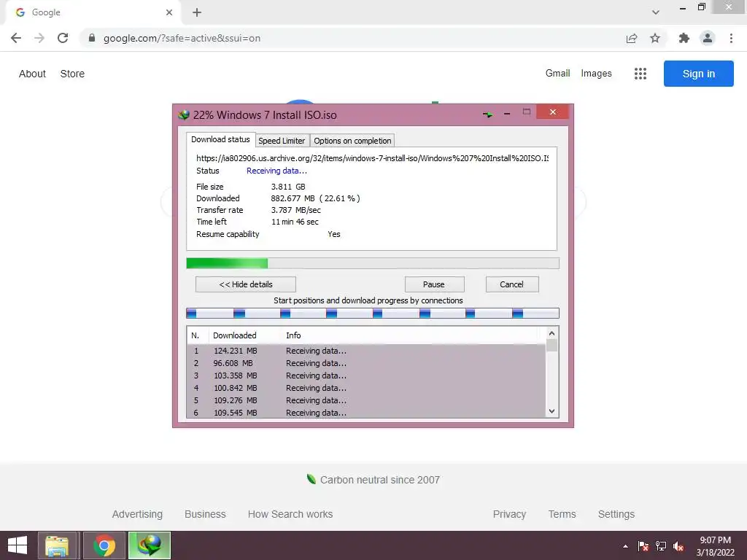
Task: Open Google apps grid
Action: point(640,74)
